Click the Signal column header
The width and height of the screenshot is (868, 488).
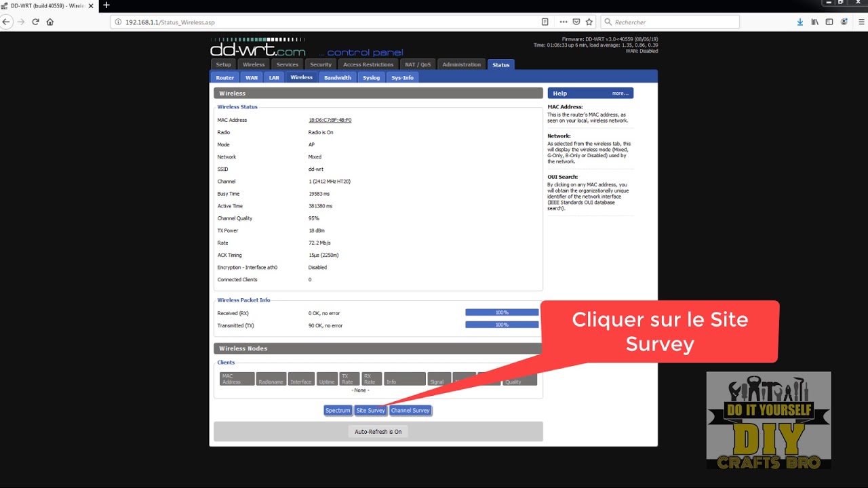tap(439, 379)
